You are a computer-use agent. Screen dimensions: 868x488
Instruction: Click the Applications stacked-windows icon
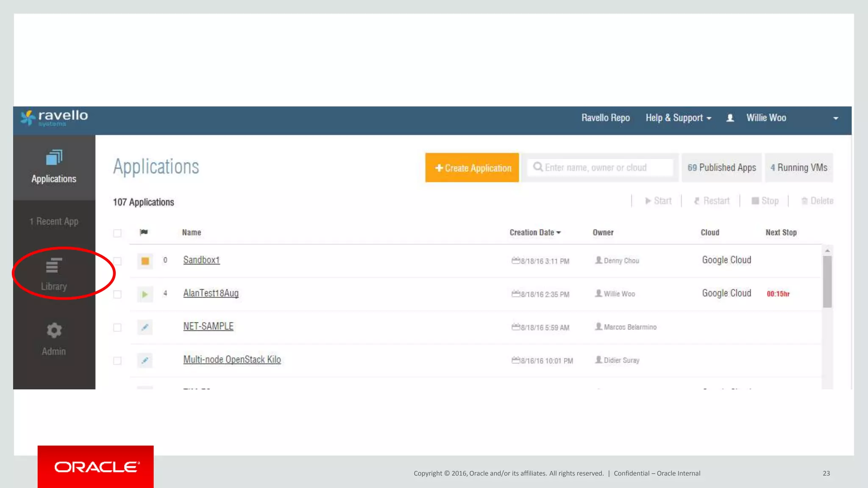[54, 158]
